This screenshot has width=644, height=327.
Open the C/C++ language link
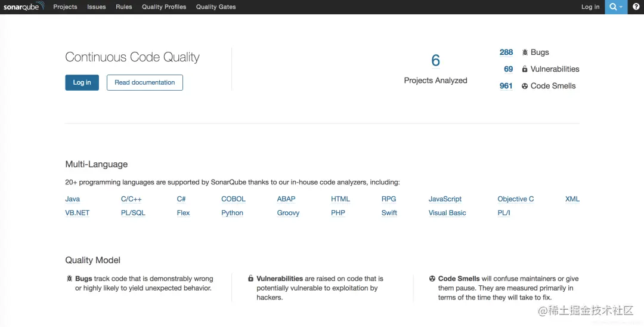131,199
